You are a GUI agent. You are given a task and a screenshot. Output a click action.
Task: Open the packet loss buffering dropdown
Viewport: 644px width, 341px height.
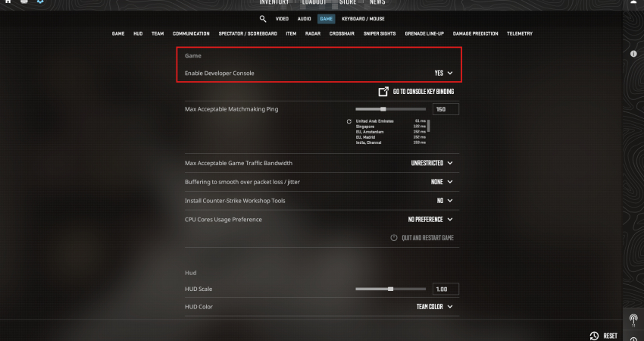[x=442, y=182]
